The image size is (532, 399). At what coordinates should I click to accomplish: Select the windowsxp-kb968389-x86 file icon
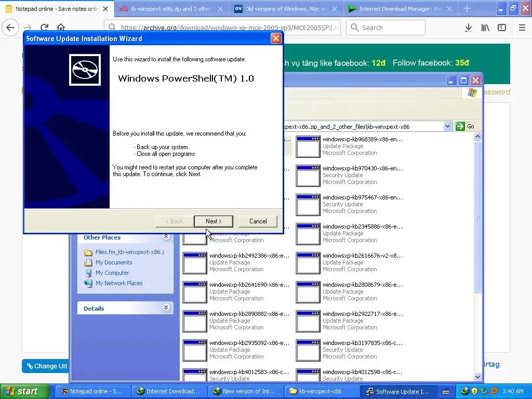click(x=308, y=147)
